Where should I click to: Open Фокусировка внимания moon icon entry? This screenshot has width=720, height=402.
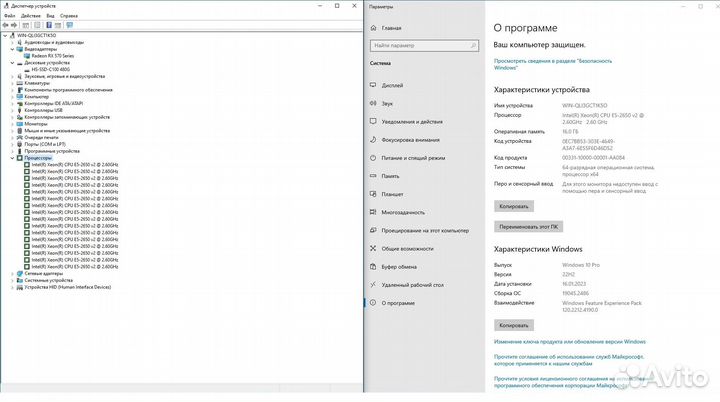click(373, 140)
